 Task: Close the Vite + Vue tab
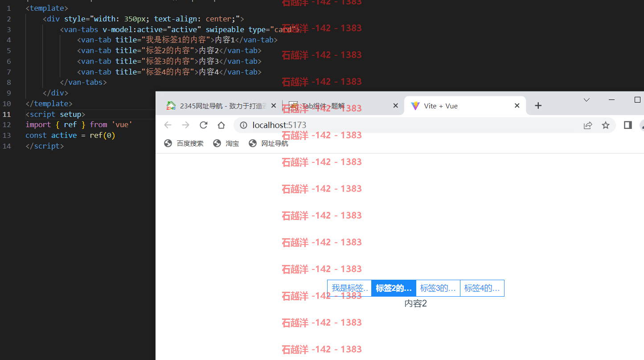point(517,106)
